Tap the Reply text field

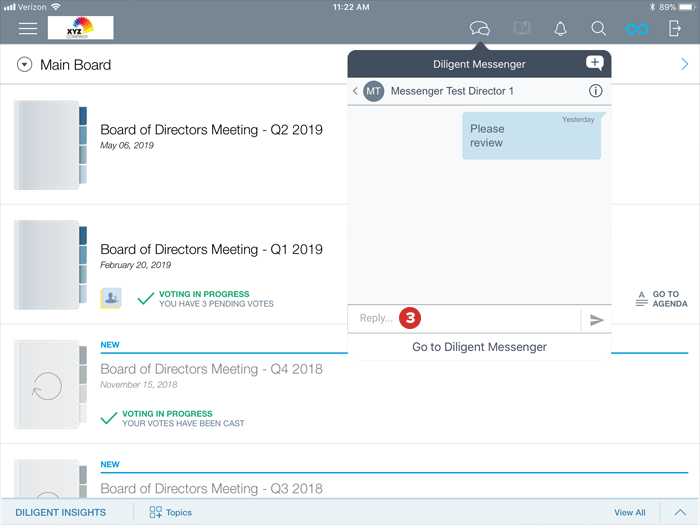click(x=460, y=319)
